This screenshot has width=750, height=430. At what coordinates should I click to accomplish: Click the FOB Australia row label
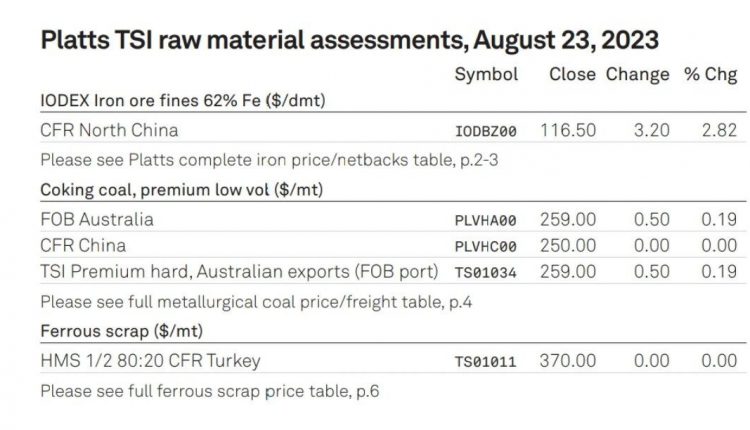97,219
